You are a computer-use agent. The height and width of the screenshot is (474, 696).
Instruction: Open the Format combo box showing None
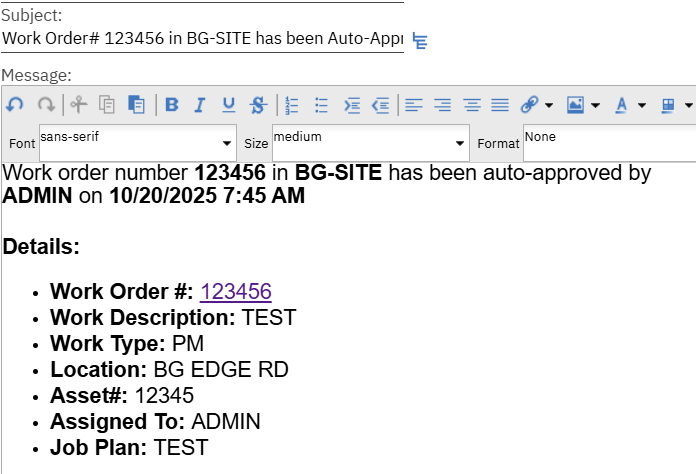[608, 143]
